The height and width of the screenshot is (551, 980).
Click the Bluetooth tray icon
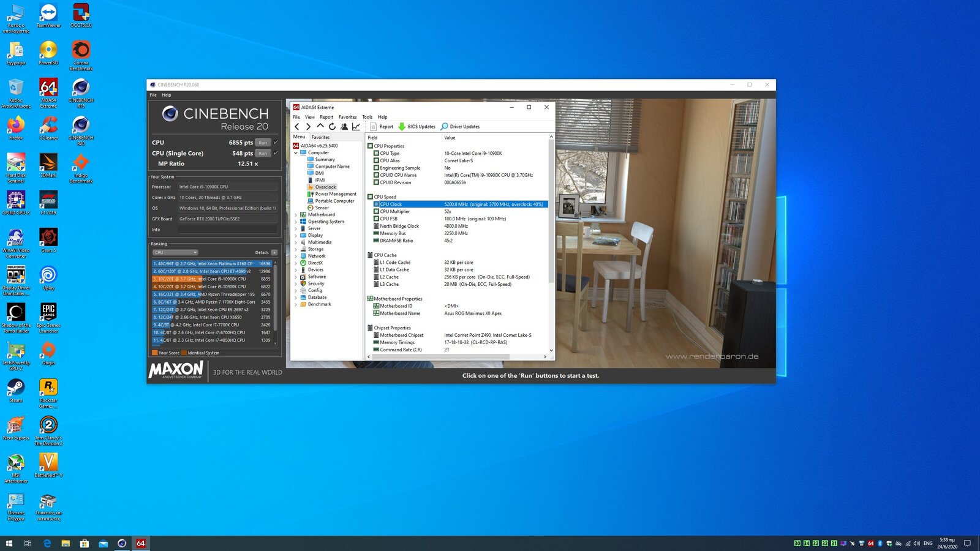[x=880, y=543]
